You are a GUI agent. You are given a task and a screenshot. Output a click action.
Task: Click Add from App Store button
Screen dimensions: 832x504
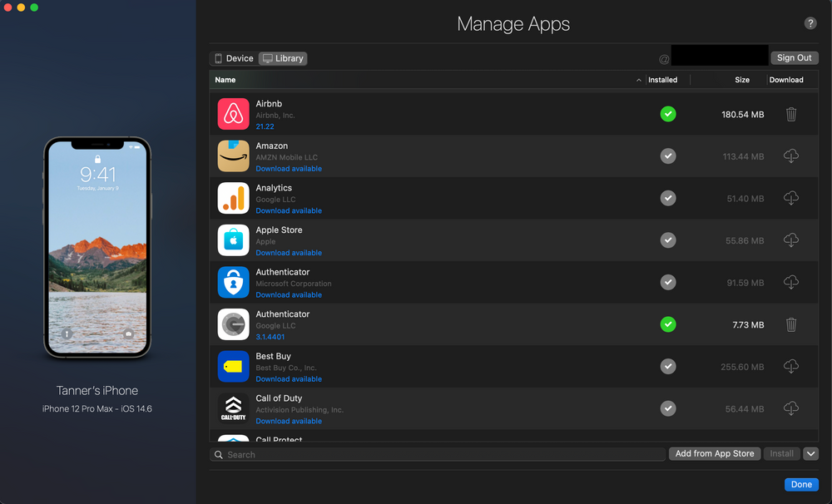[x=715, y=453]
